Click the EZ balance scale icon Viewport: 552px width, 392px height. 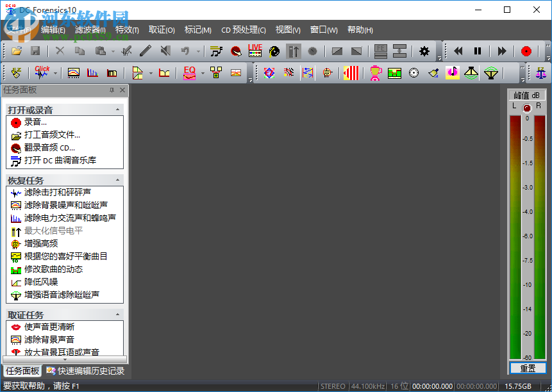point(541,73)
